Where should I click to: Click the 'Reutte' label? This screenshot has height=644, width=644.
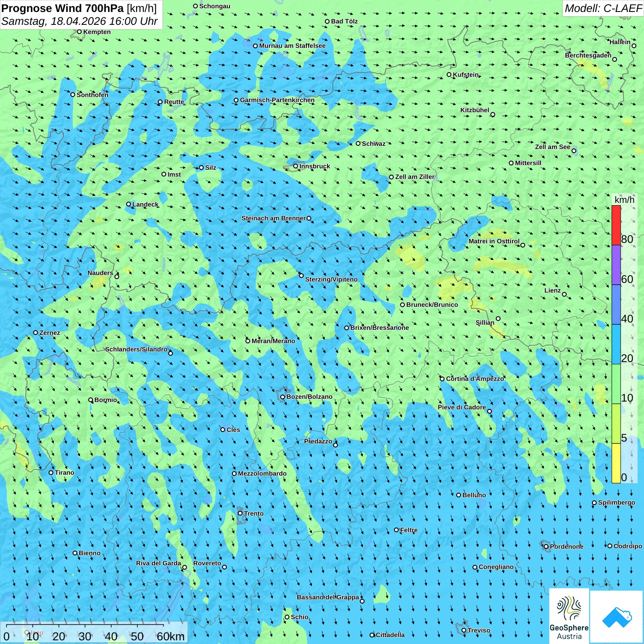[x=174, y=102]
